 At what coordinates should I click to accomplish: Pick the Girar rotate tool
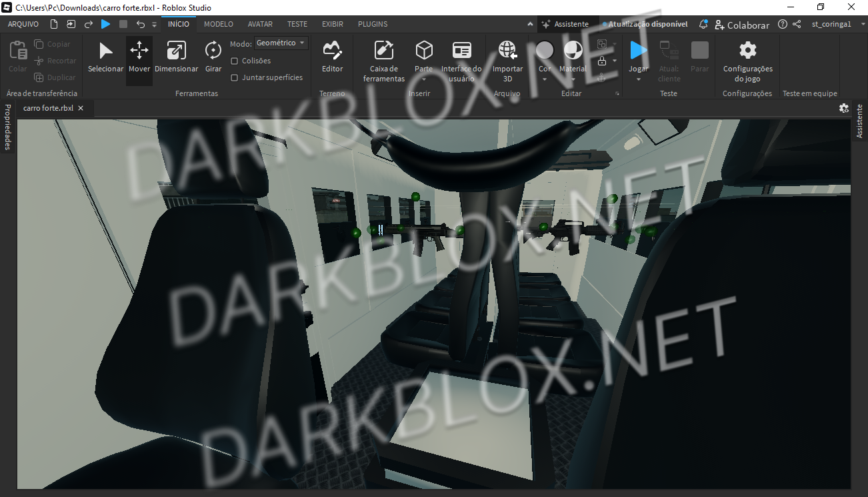tap(213, 57)
